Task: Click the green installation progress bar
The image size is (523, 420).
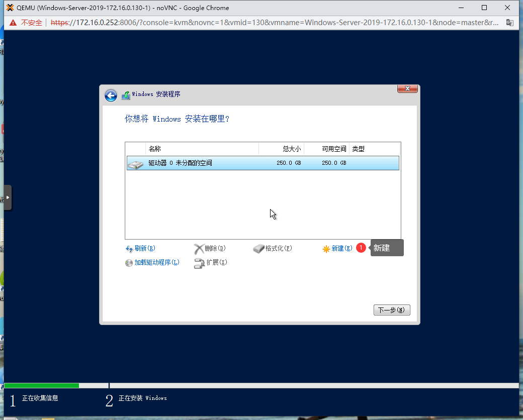Action: coord(42,386)
